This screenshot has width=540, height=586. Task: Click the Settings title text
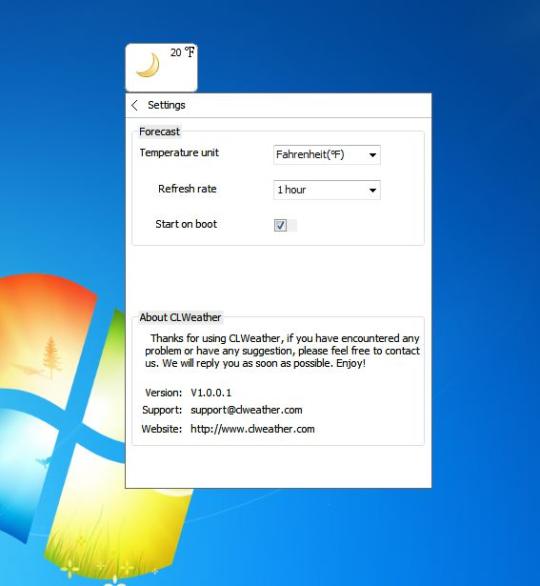tap(166, 105)
